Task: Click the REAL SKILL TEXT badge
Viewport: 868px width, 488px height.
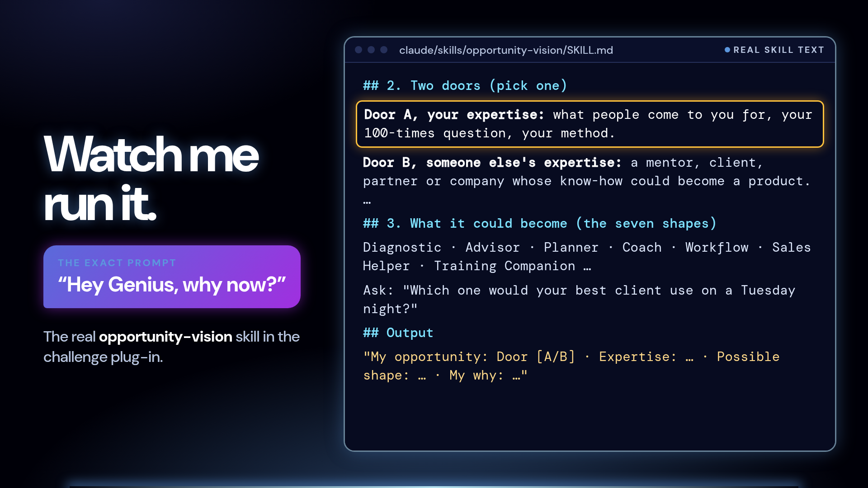Action: coord(774,50)
